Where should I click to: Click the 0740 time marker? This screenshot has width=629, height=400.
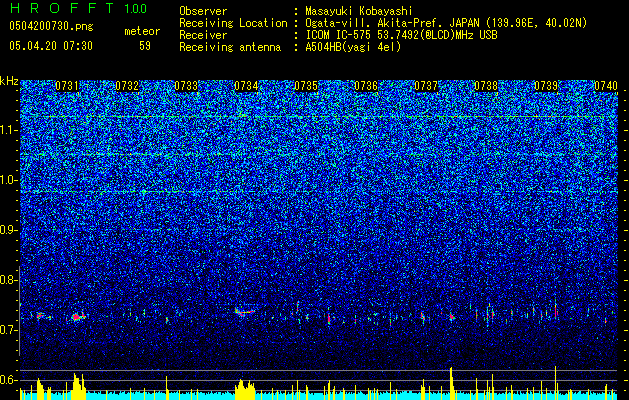(x=606, y=86)
